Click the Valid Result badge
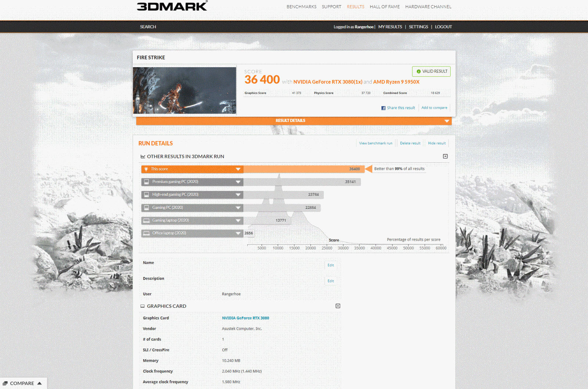 click(431, 71)
